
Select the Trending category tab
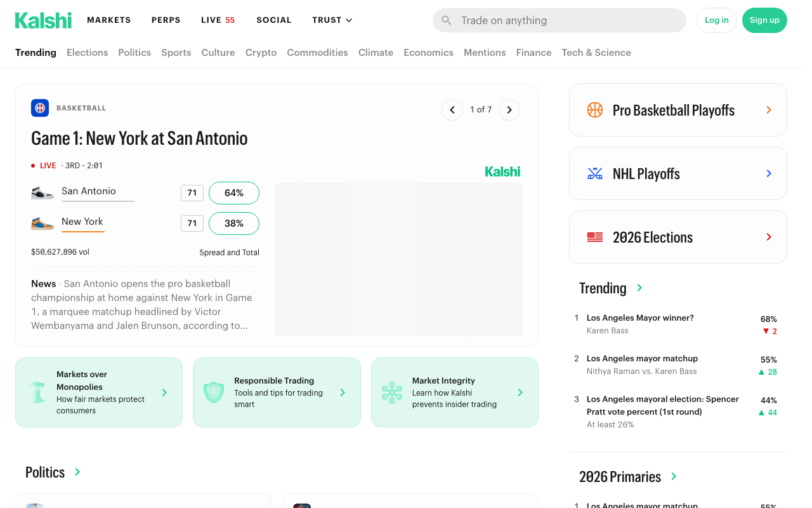tap(36, 53)
